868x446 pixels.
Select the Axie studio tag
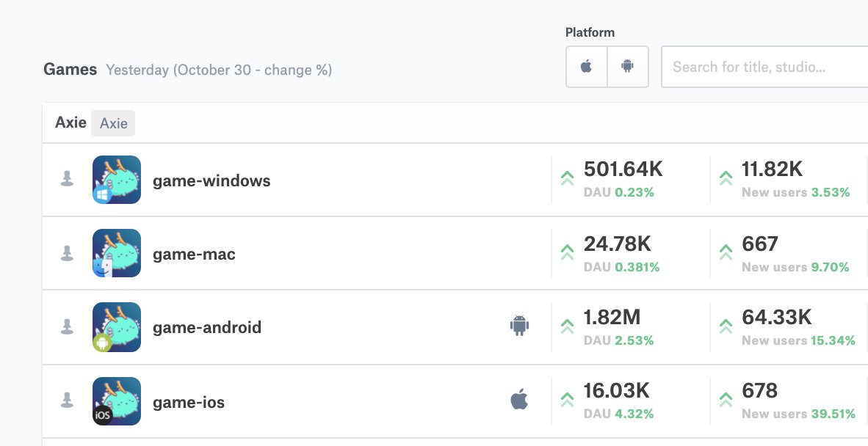(x=113, y=123)
